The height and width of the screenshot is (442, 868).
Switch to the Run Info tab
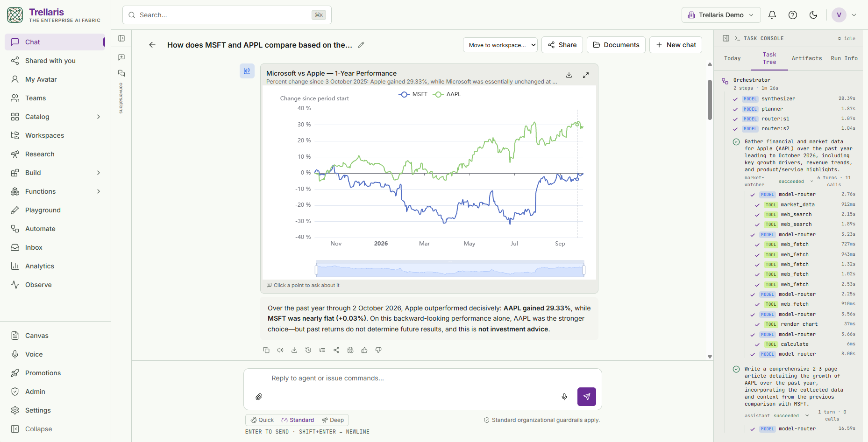coord(844,58)
